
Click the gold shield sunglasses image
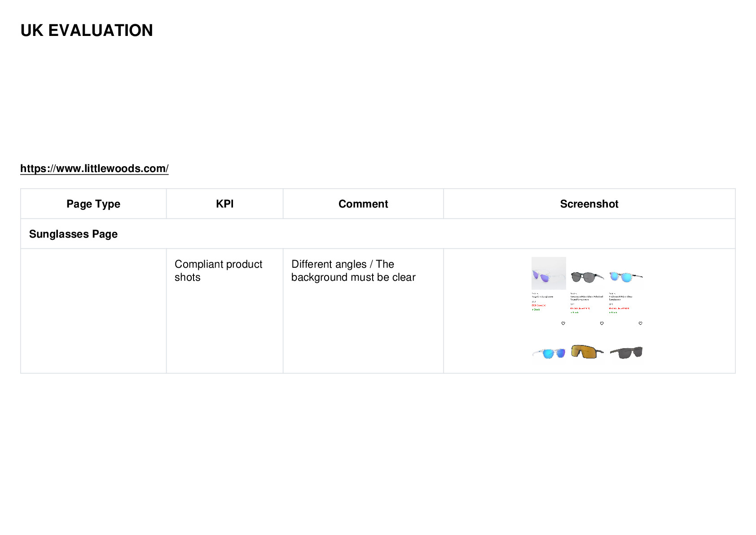(x=587, y=352)
